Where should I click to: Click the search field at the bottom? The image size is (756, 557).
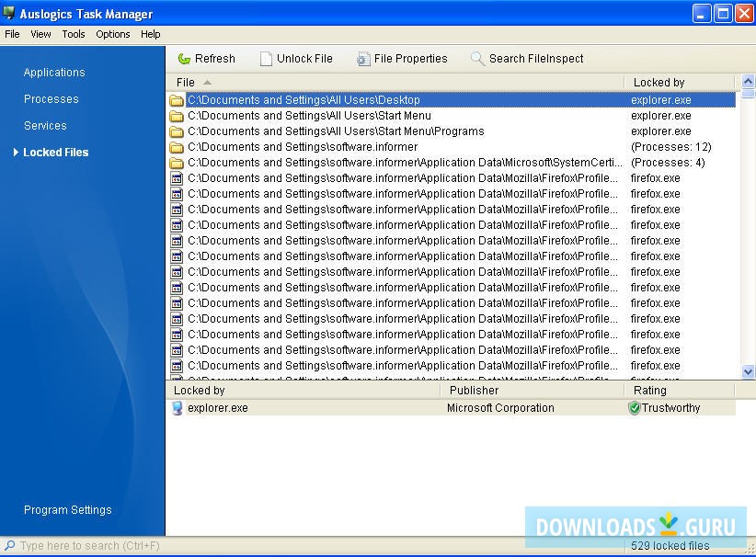(x=83, y=546)
